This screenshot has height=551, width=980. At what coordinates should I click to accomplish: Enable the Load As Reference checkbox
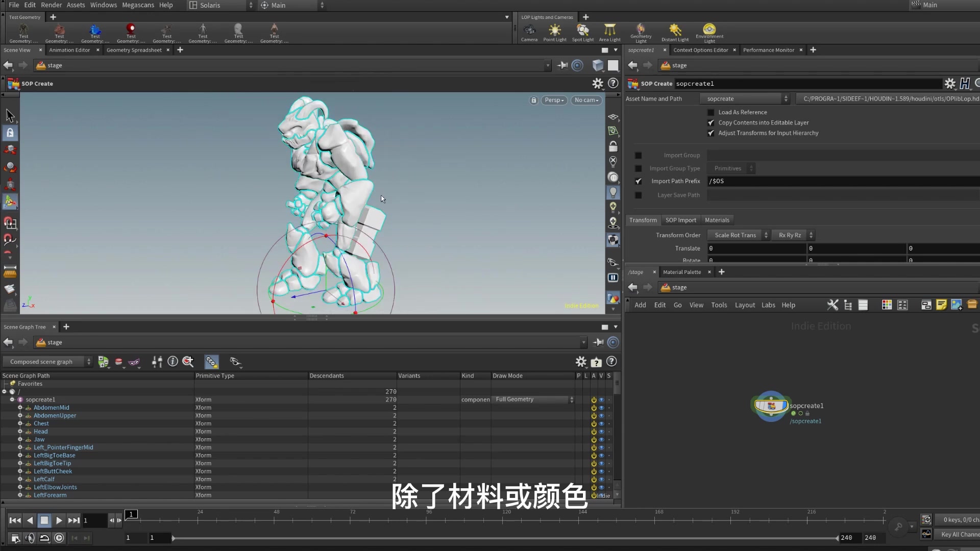711,112
